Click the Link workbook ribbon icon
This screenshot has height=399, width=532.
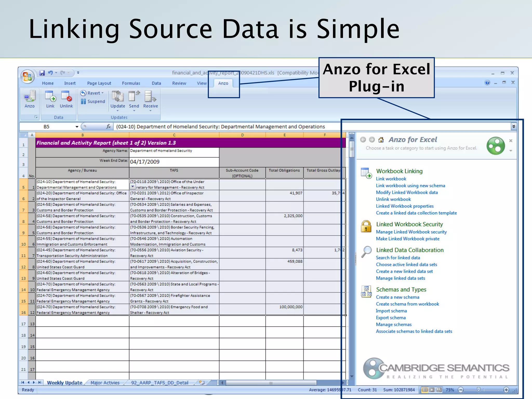pos(50,99)
